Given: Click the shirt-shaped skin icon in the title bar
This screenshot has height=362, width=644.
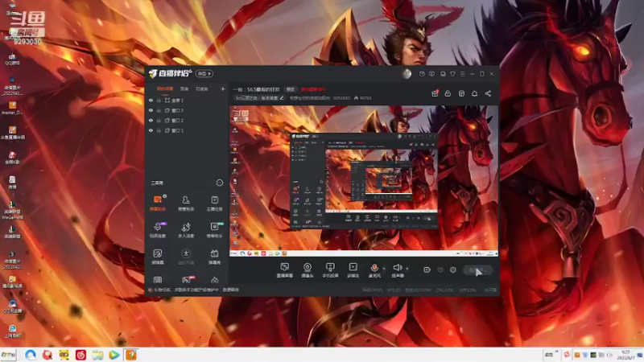Looking at the screenshot, I should pyautogui.click(x=452, y=74).
